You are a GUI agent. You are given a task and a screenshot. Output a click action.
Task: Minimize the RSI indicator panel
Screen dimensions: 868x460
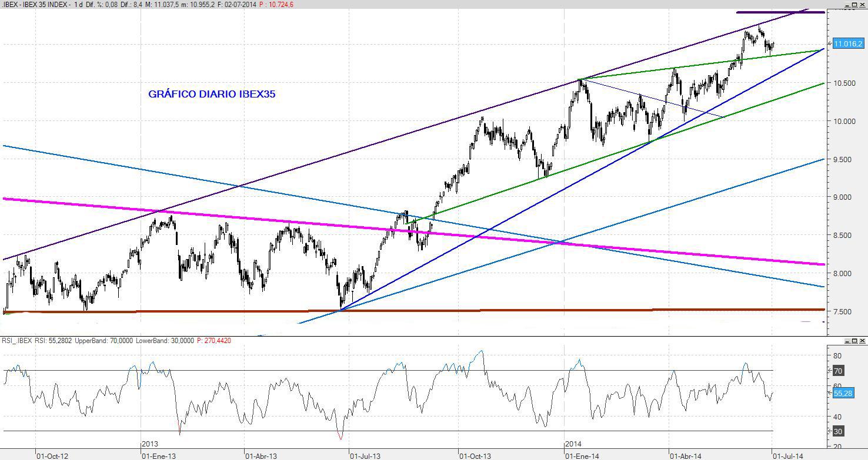tap(846, 341)
